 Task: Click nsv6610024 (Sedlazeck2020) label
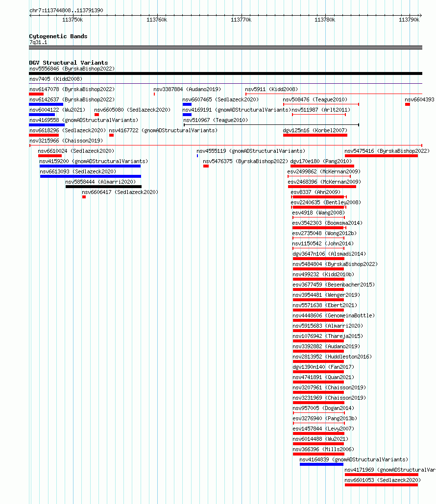tap(76, 151)
